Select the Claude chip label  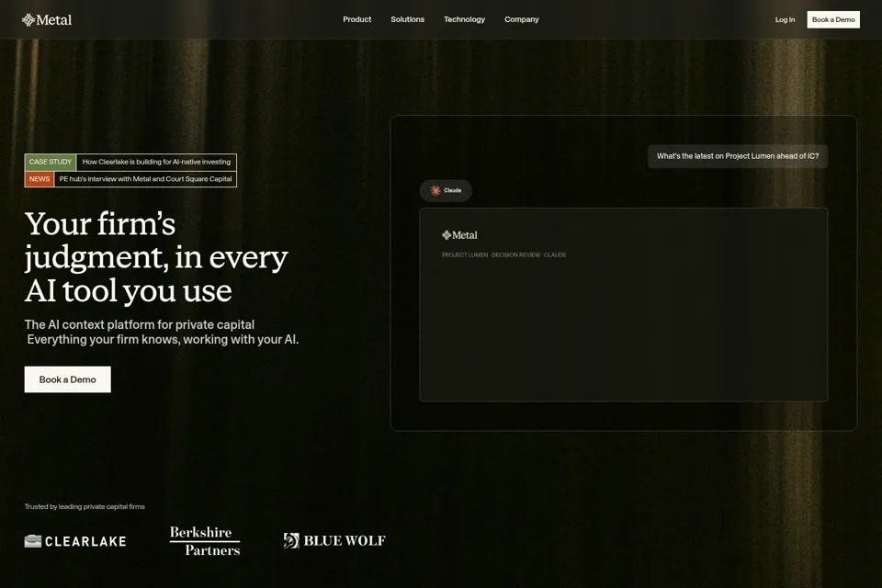(x=453, y=191)
